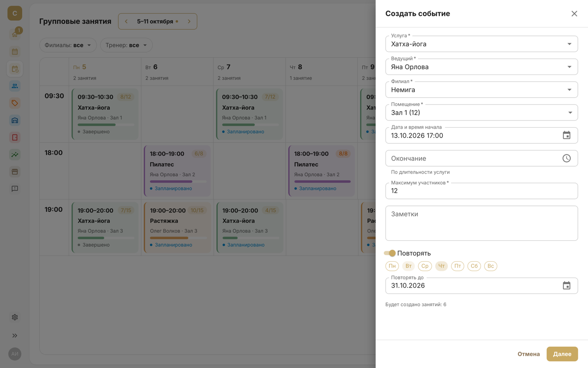The height and width of the screenshot is (368, 588).
Task: Toggle the Повторять switch
Action: (390, 253)
